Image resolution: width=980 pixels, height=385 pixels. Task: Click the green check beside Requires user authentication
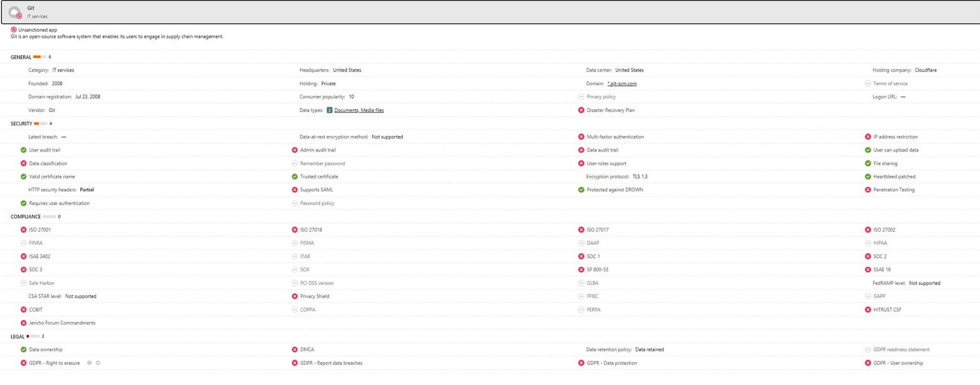click(x=24, y=203)
